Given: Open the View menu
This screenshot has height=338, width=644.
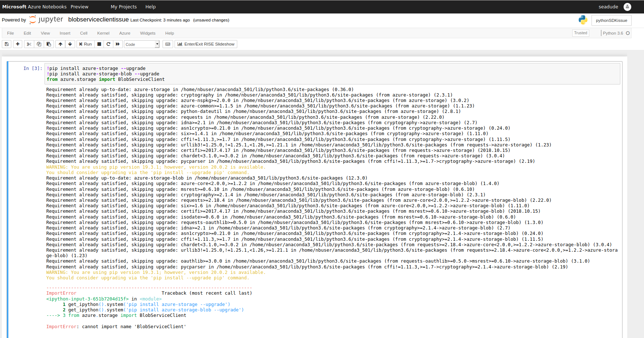Looking at the screenshot, I should 46,33.
